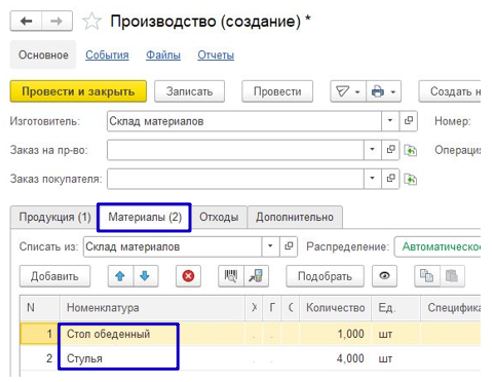Go forward with the right arrow button
This screenshot has height=382, width=492.
(x=57, y=21)
